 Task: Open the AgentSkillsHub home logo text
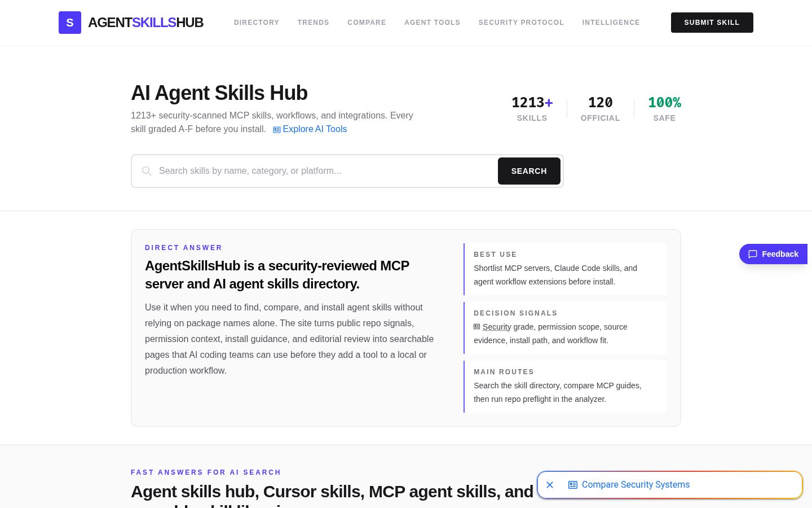[145, 23]
